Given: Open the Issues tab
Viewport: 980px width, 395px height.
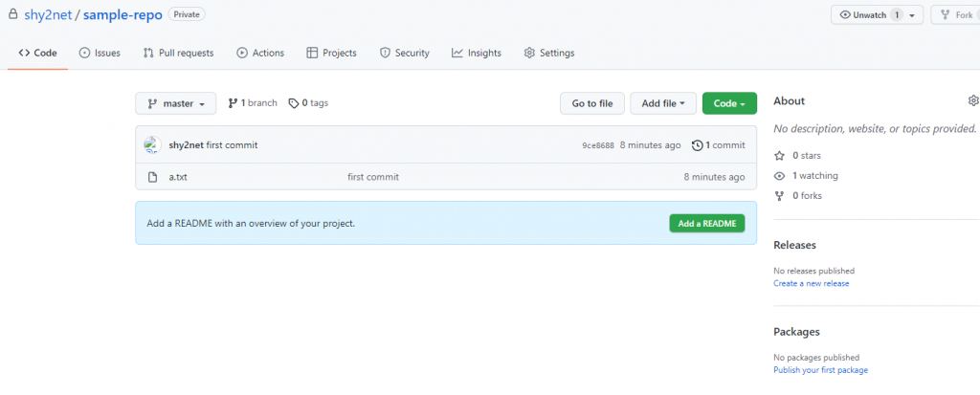Looking at the screenshot, I should [x=100, y=54].
